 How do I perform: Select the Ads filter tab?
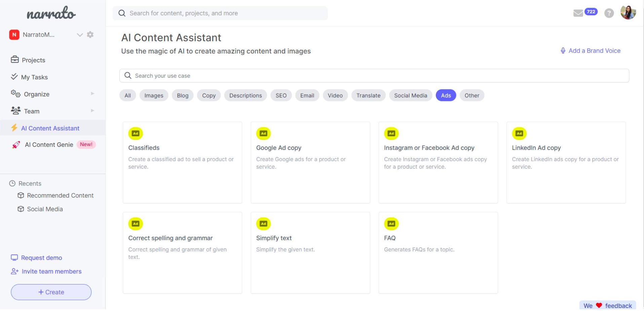tap(446, 96)
